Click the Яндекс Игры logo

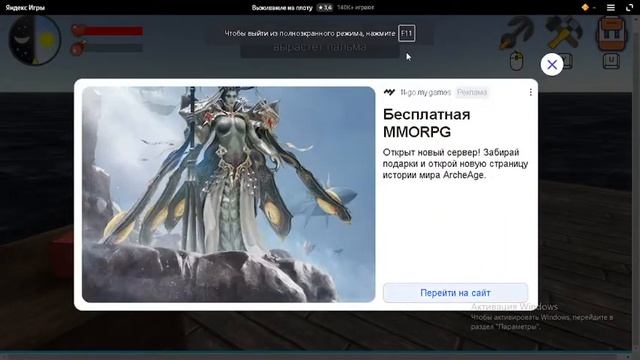click(25, 7)
